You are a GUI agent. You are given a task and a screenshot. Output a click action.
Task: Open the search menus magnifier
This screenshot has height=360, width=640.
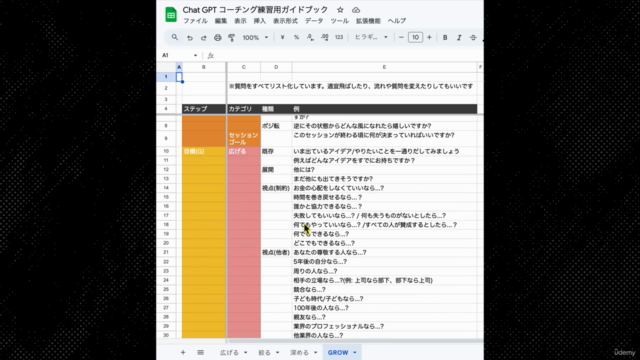(x=175, y=37)
